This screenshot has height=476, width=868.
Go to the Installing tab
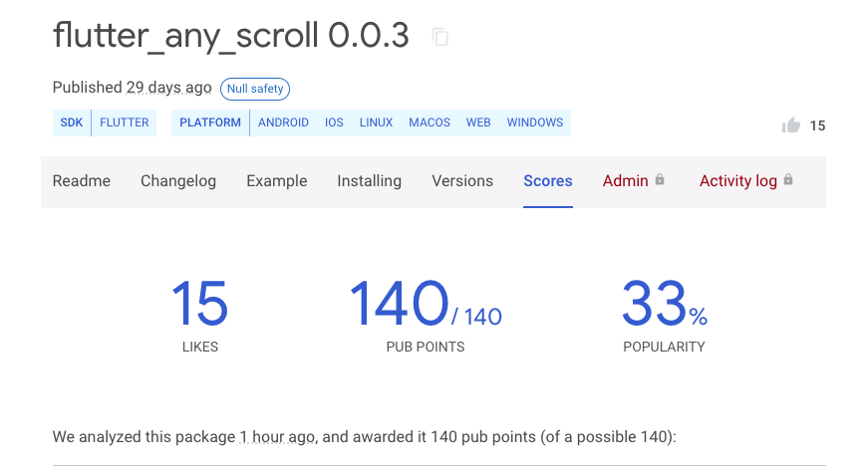pyautogui.click(x=370, y=181)
